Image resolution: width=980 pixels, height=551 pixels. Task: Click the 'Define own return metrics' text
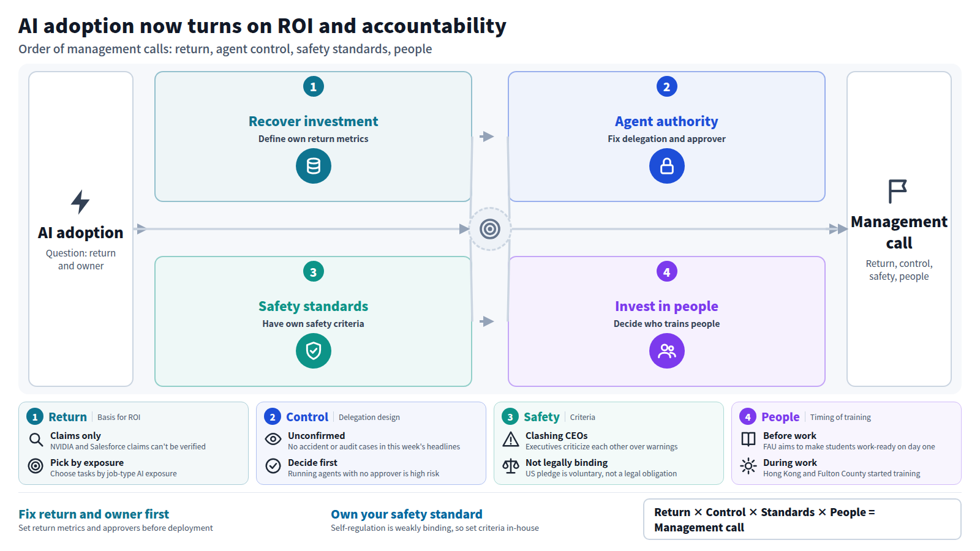(314, 139)
